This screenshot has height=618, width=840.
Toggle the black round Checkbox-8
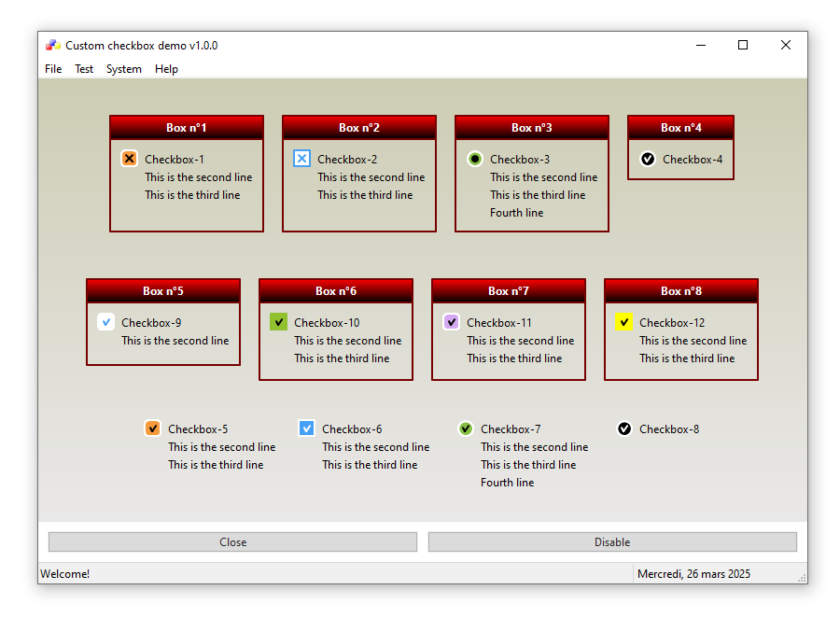(624, 428)
